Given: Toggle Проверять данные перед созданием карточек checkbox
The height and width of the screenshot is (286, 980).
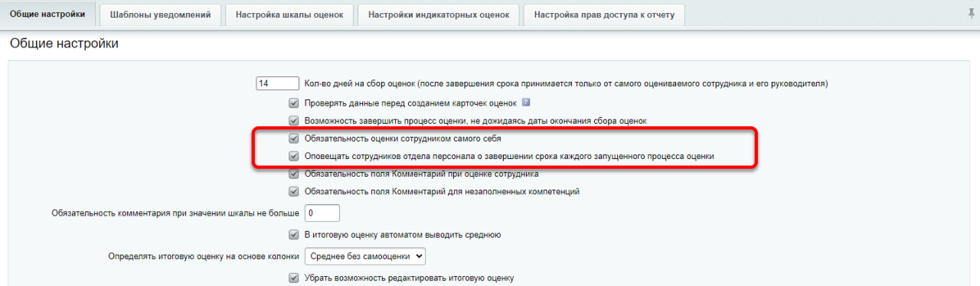Looking at the screenshot, I should click(x=293, y=103).
